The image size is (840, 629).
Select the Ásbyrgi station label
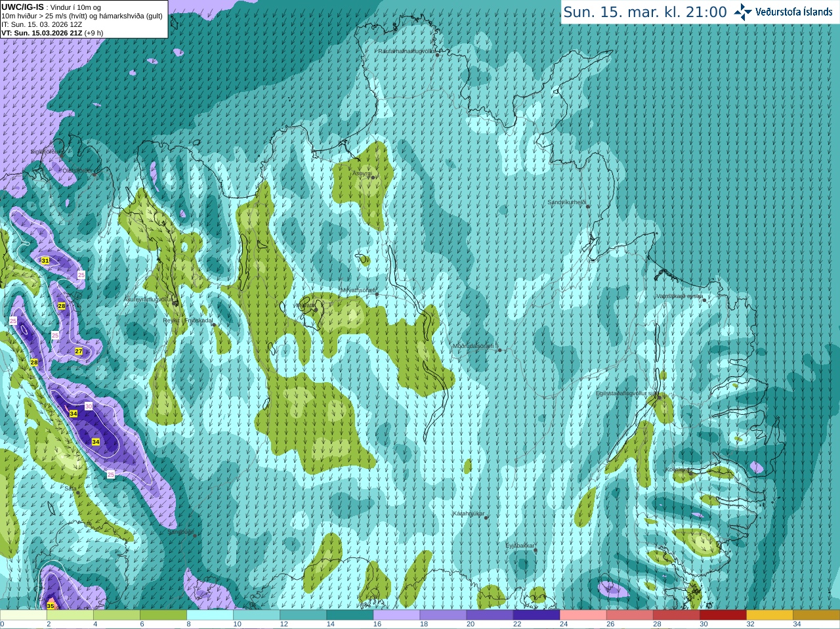click(361, 174)
